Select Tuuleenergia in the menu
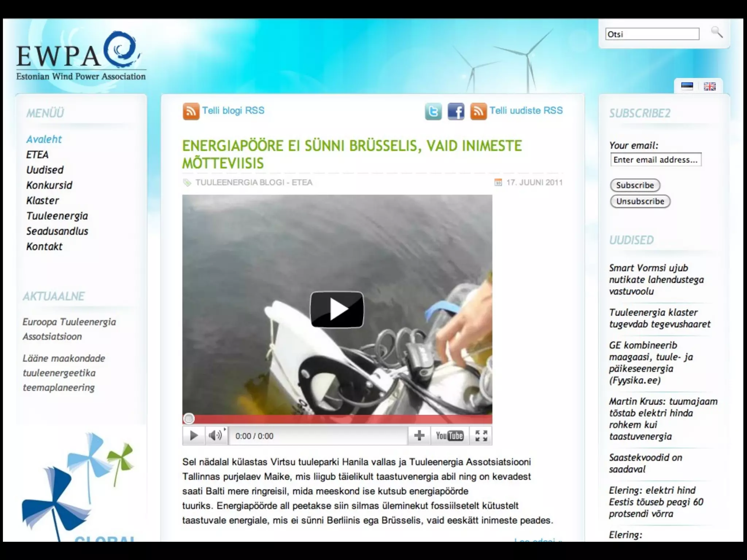 tap(57, 216)
